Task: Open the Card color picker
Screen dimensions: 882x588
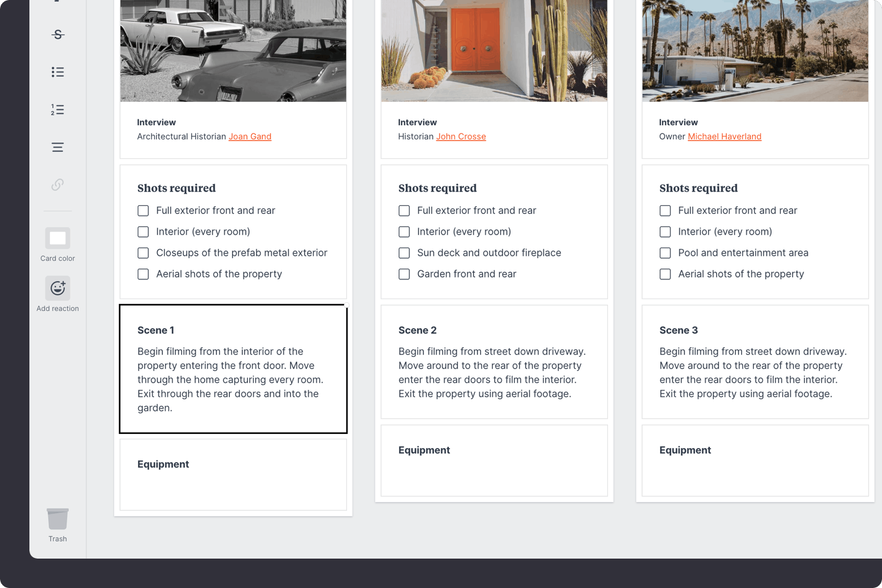Action: pos(57,238)
